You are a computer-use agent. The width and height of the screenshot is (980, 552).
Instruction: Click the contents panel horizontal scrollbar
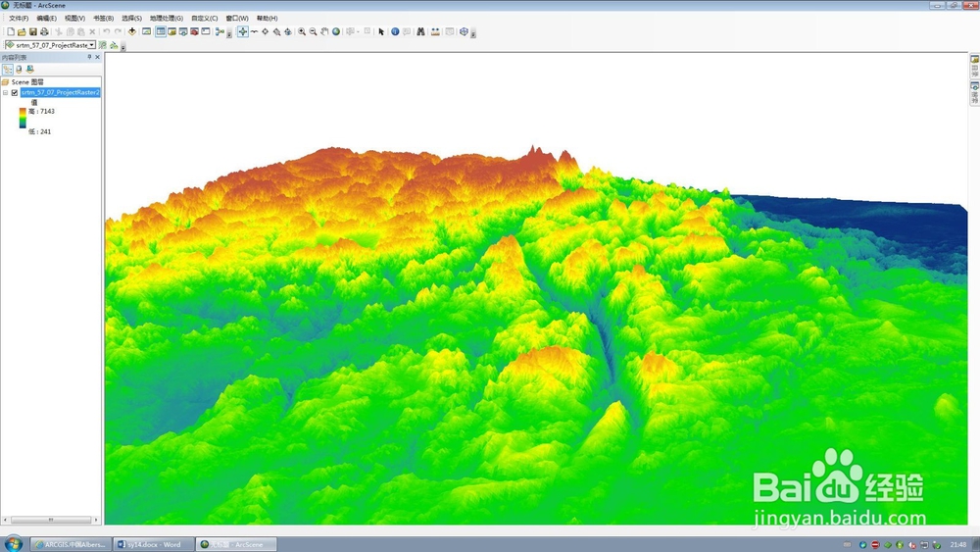pyautogui.click(x=51, y=520)
